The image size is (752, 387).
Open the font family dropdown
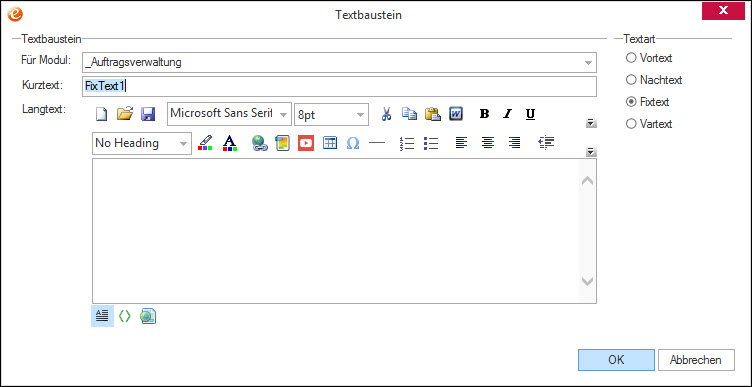[x=283, y=114]
